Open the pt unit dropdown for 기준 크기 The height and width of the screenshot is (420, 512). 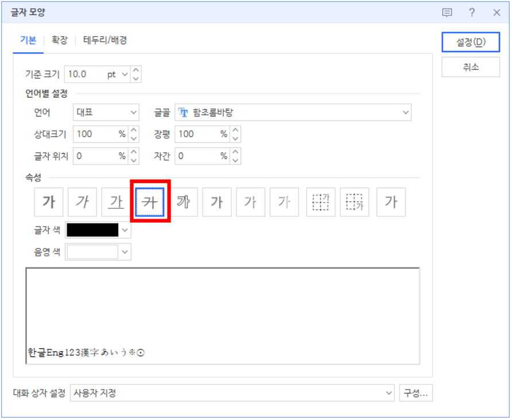click(125, 75)
